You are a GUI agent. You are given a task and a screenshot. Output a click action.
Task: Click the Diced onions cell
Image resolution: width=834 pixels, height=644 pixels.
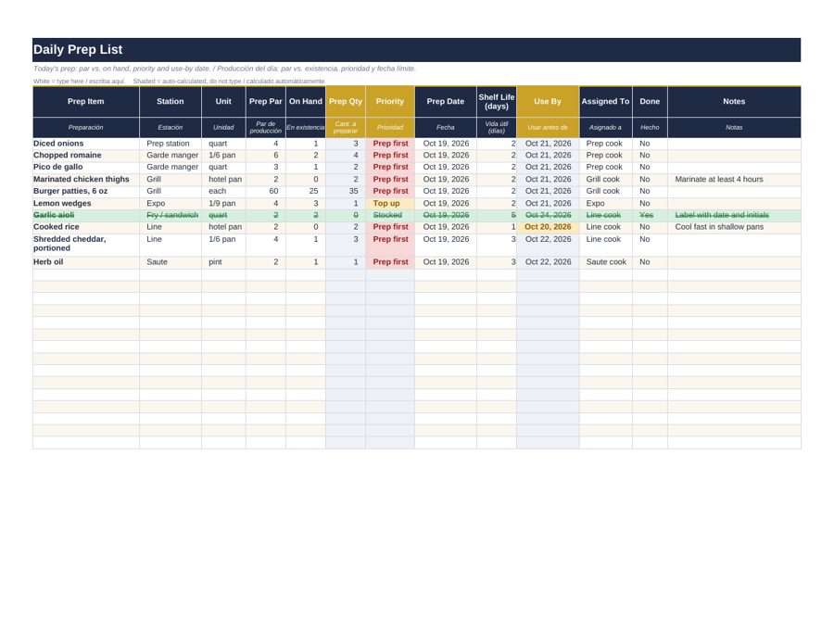pyautogui.click(x=85, y=144)
